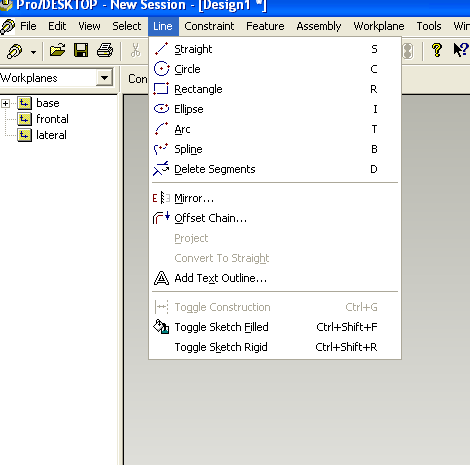Open the Workplane menu
470x465 pixels.
click(x=379, y=26)
